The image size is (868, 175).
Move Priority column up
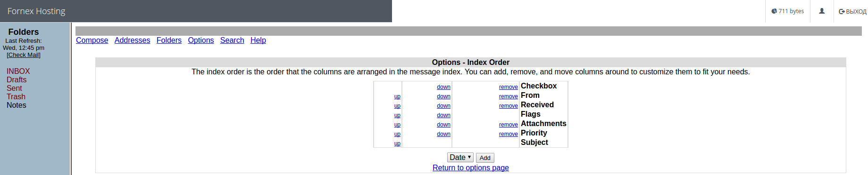point(397,134)
